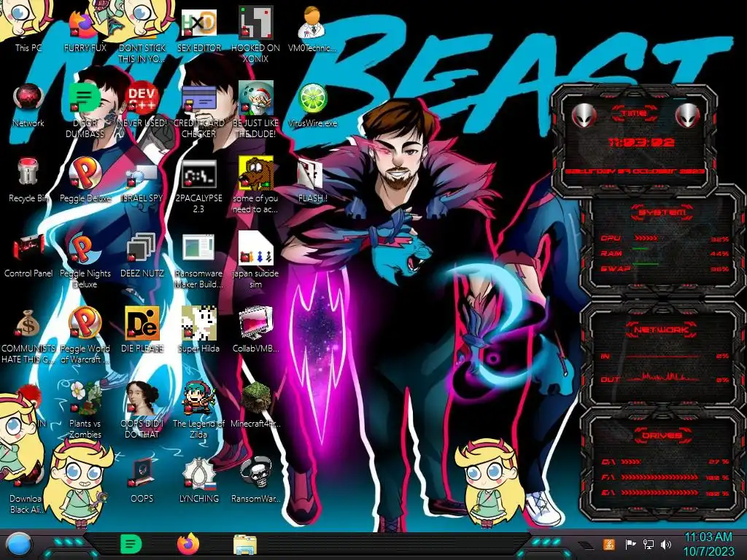Select the RansomWar... skull icon
Screen dimensions: 747x560
[x=255, y=481]
